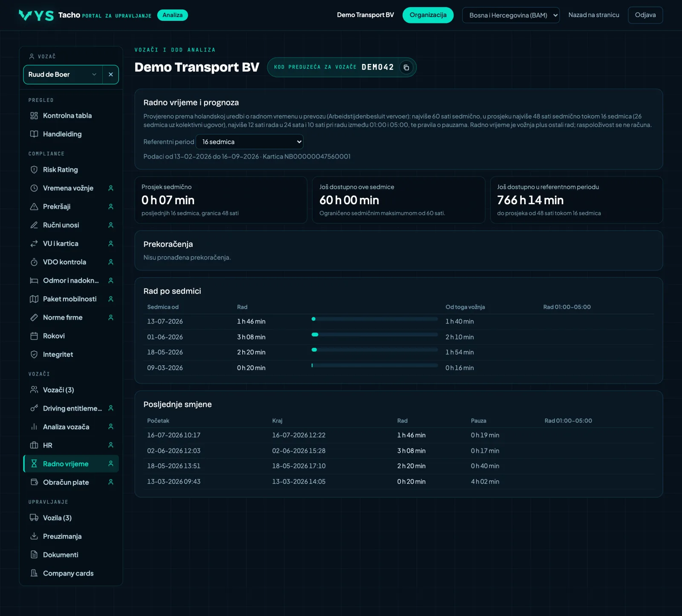Clear the selected driver Ruud de Boer
The height and width of the screenshot is (616, 682).
point(111,75)
